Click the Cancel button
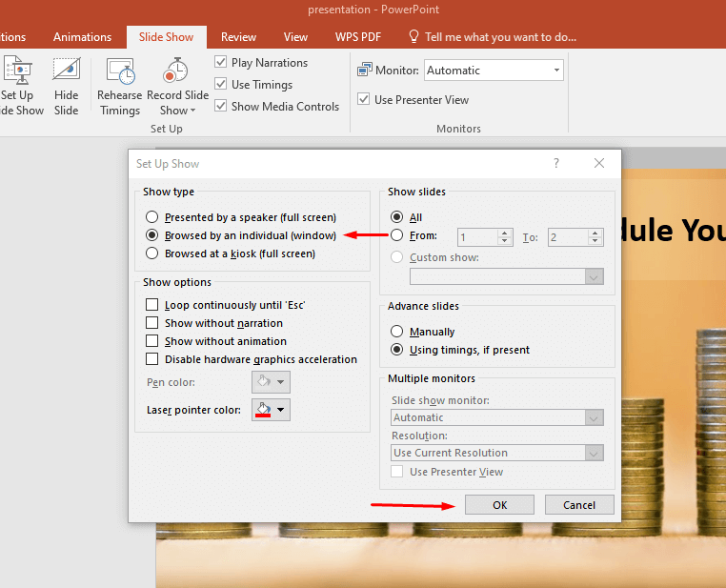726x588 pixels. click(x=579, y=505)
